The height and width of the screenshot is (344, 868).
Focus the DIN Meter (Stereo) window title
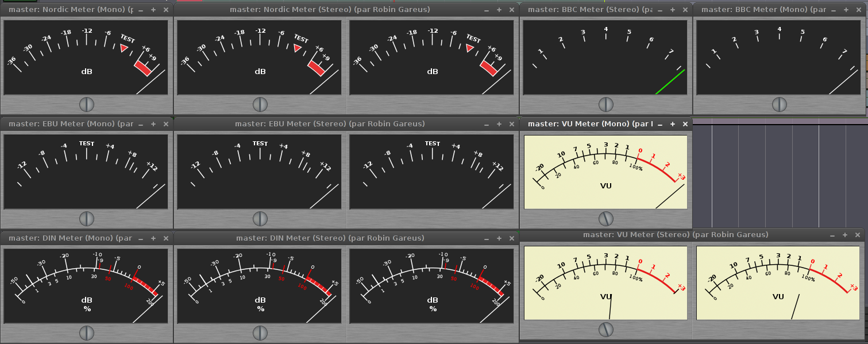pyautogui.click(x=330, y=238)
